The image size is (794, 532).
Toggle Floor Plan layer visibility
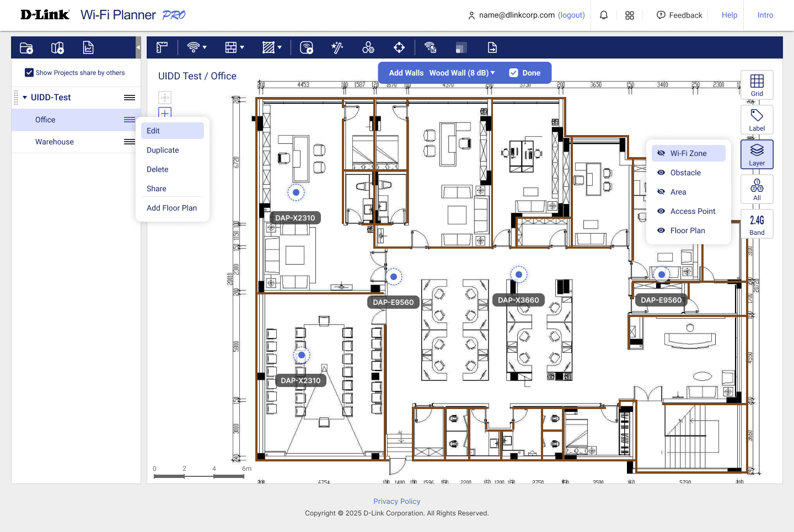[661, 230]
